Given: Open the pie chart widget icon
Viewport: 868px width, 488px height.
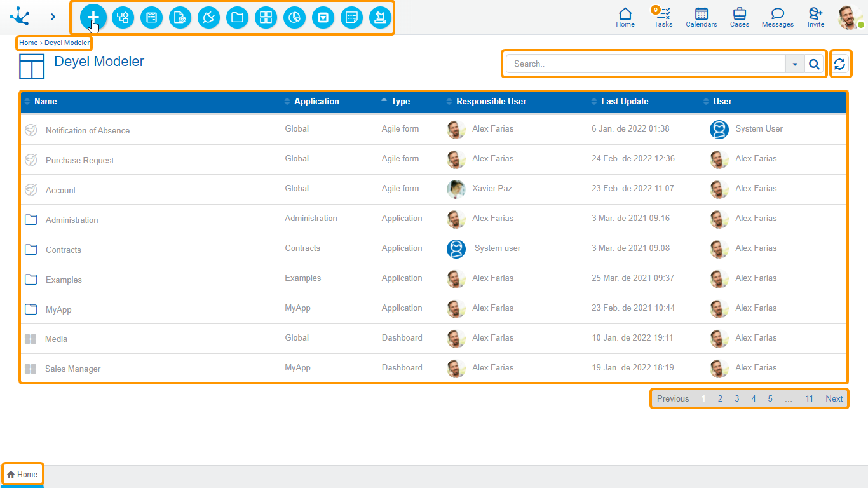Looking at the screenshot, I should pos(294,18).
